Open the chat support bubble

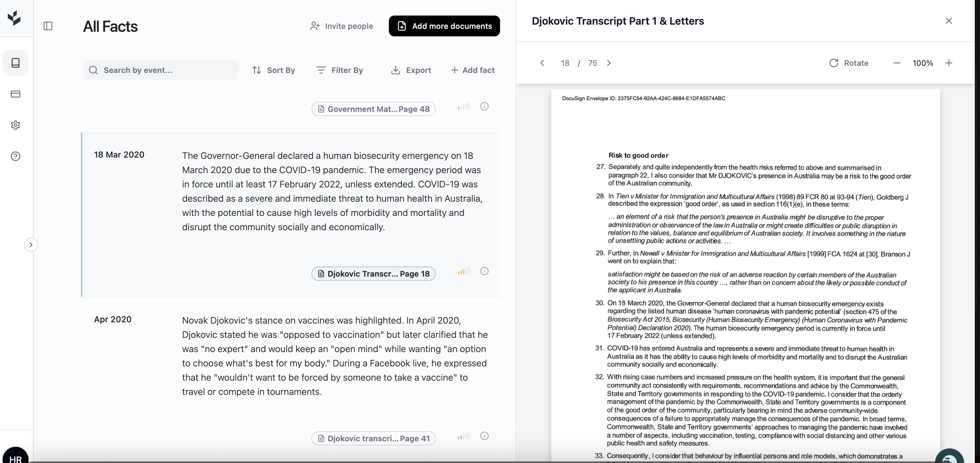(x=950, y=456)
